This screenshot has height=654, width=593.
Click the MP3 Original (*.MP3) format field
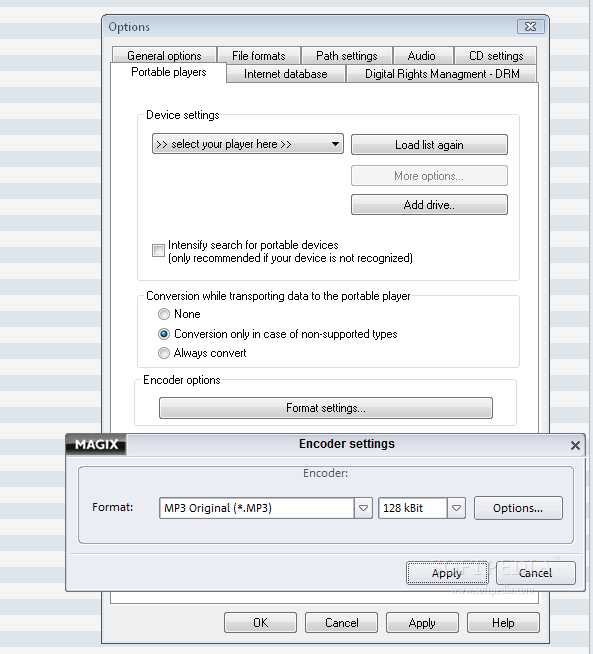coord(257,508)
